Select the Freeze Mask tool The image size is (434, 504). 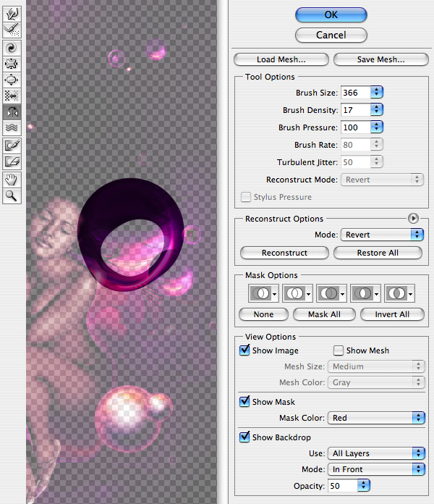[x=12, y=146]
